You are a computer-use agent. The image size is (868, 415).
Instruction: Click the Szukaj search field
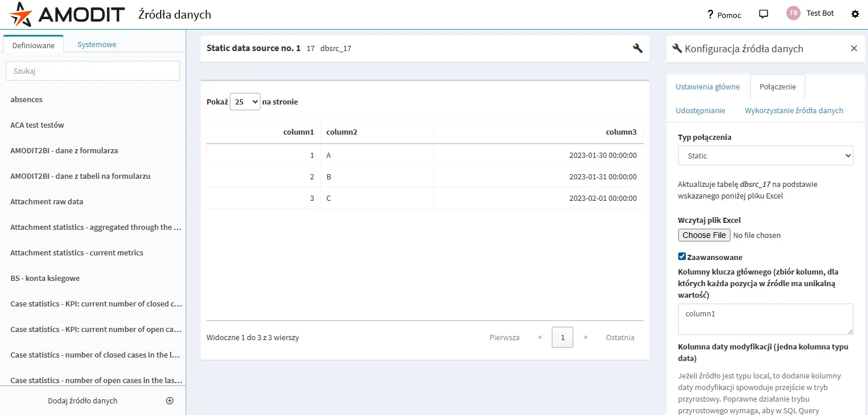coord(93,71)
